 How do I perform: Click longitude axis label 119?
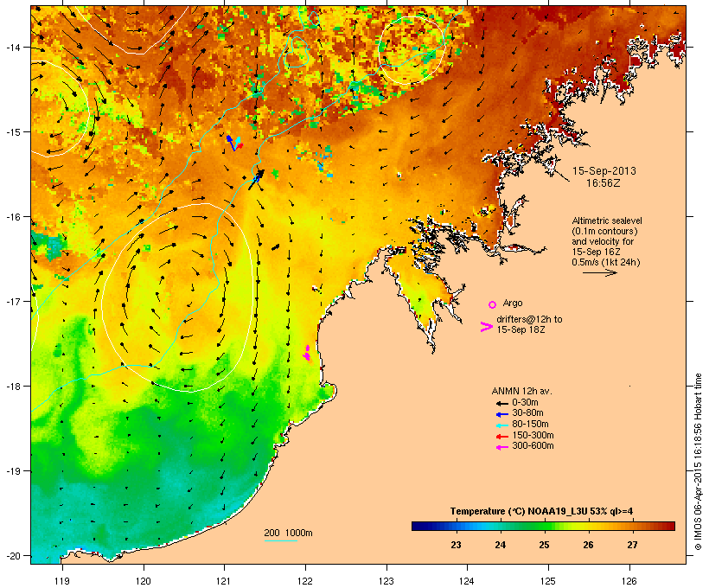coord(62,581)
